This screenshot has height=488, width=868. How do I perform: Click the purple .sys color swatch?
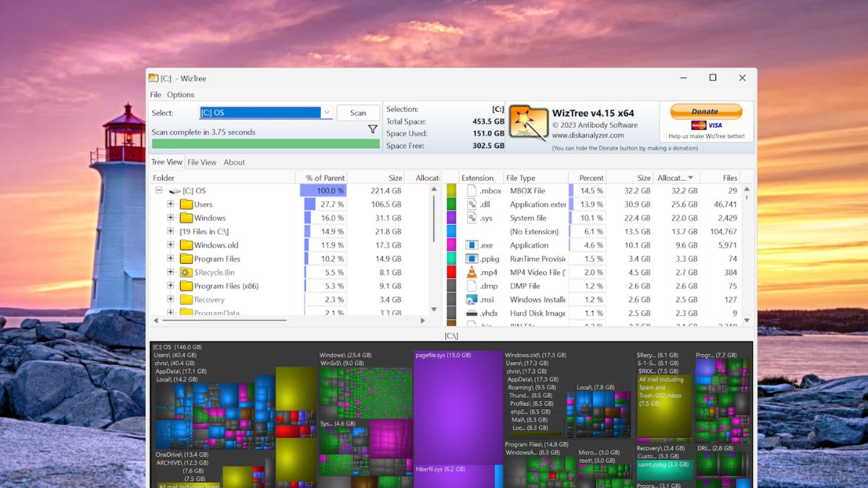click(451, 218)
